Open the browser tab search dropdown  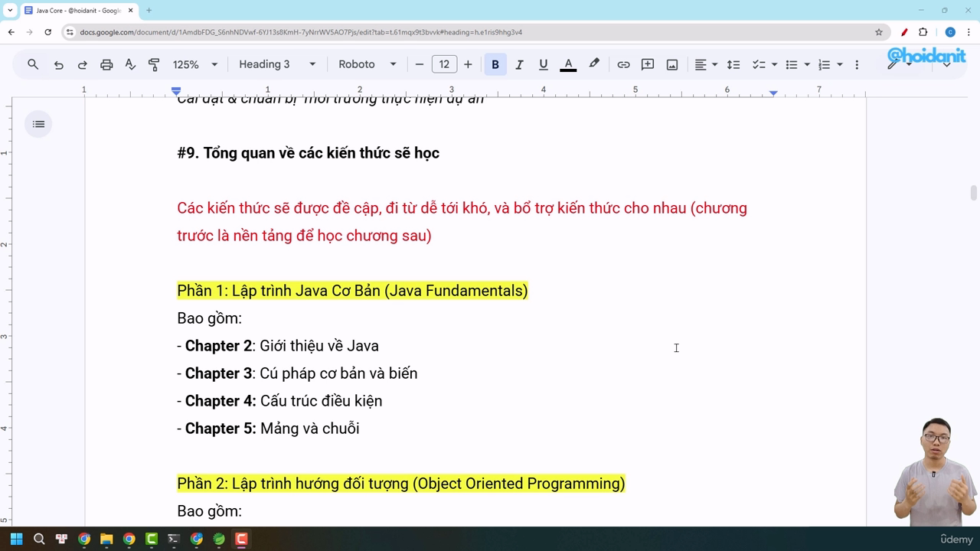(x=10, y=11)
